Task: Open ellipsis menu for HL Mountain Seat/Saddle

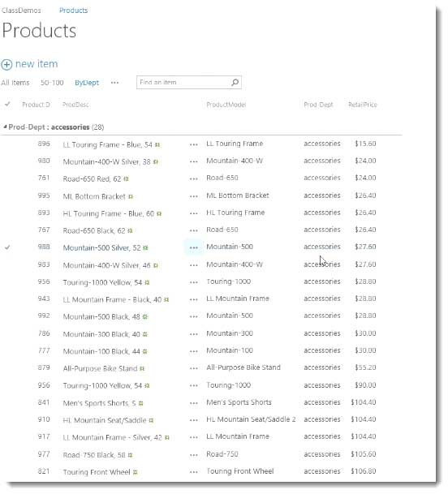Action: click(194, 420)
